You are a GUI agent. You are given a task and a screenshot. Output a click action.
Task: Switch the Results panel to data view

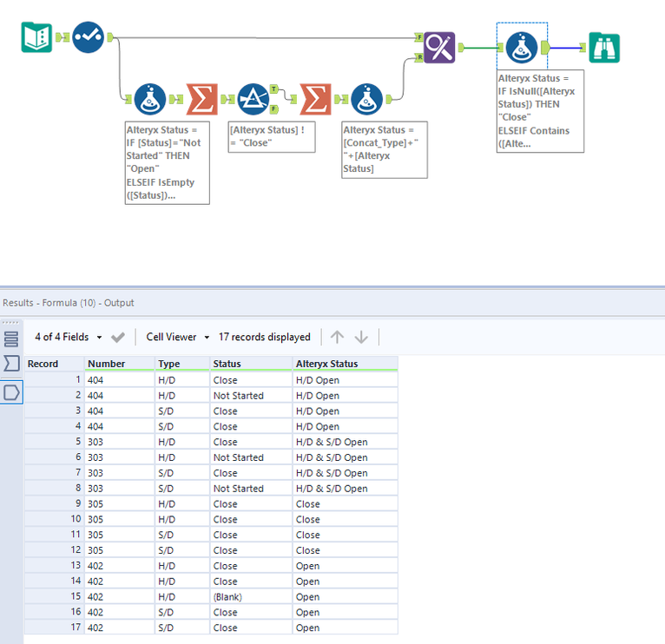11,392
